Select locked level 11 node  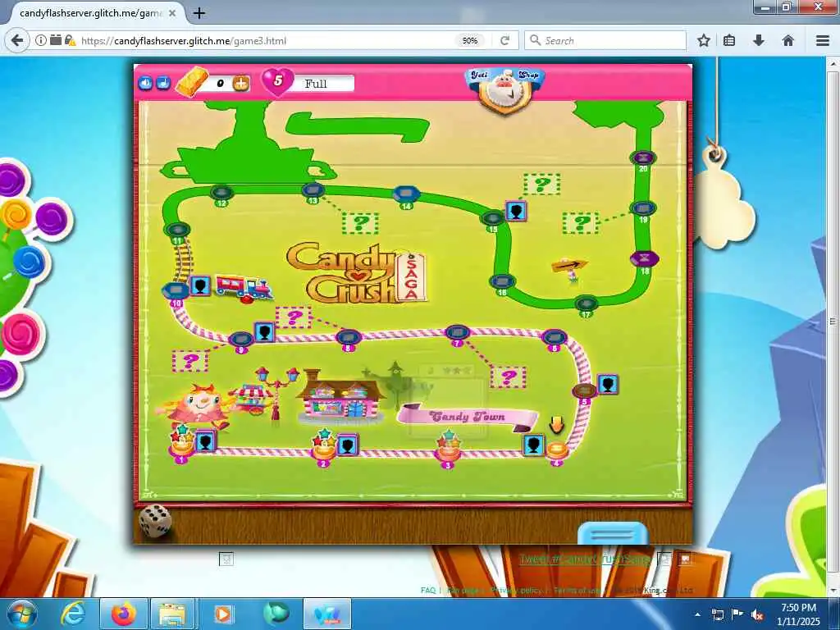click(x=177, y=231)
